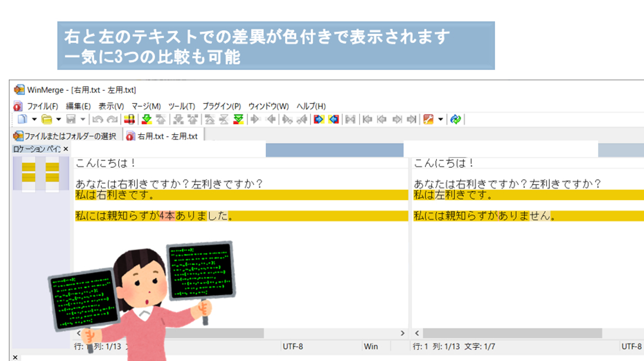
Task: Click the Win line-ending status entry
Action: tap(371, 346)
